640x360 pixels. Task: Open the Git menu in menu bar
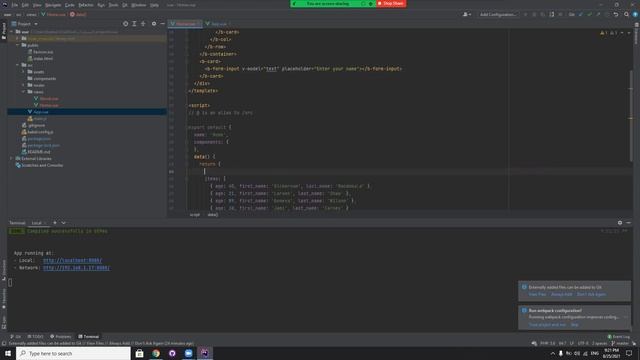(x=124, y=5)
